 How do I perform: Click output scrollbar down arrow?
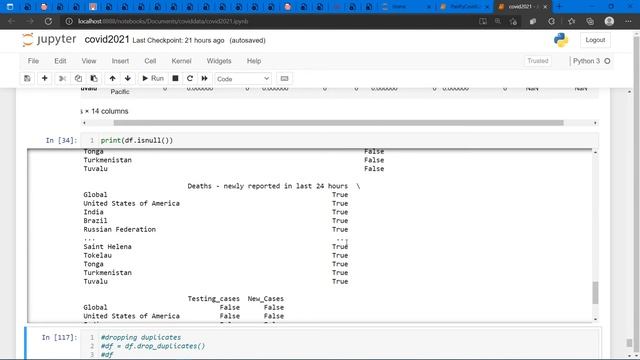pos(596,319)
